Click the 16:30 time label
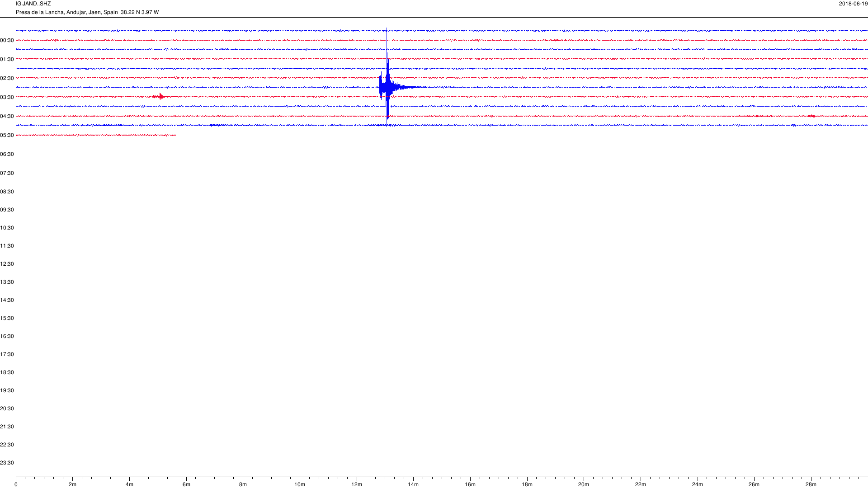Screen dimensions: 868x488 click(x=7, y=336)
